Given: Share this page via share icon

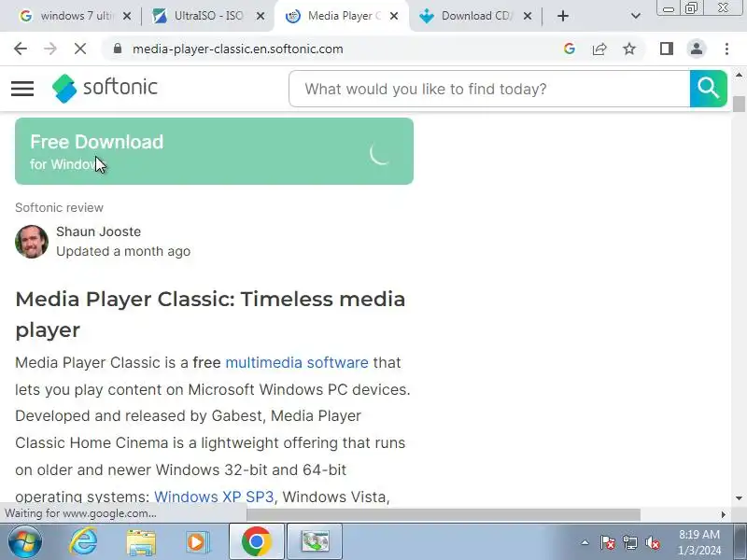Looking at the screenshot, I should tap(599, 49).
